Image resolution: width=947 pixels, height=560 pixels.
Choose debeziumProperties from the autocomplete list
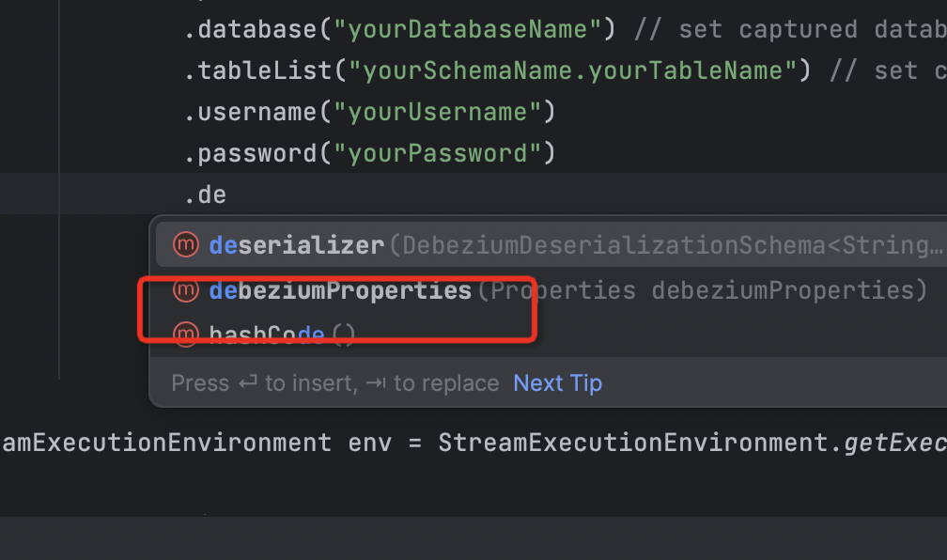[340, 290]
